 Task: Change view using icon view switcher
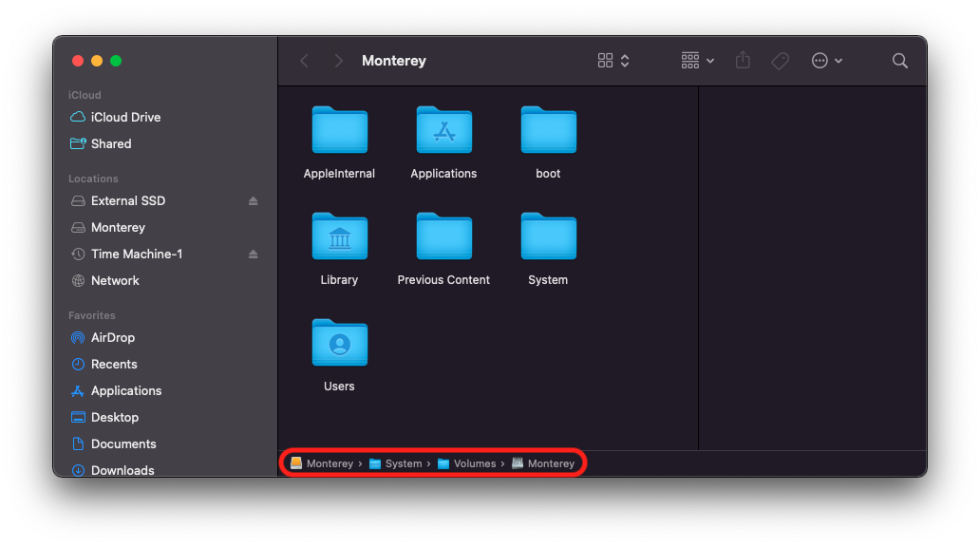(613, 61)
